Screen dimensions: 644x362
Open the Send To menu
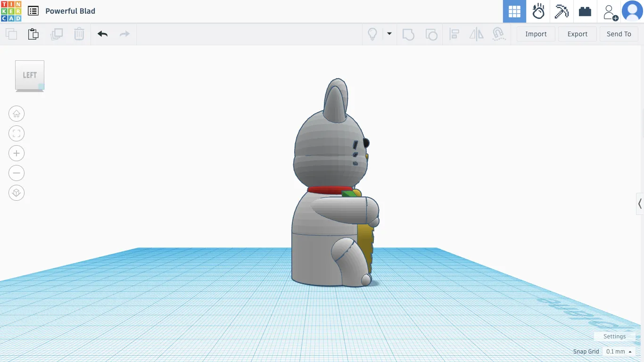click(619, 34)
